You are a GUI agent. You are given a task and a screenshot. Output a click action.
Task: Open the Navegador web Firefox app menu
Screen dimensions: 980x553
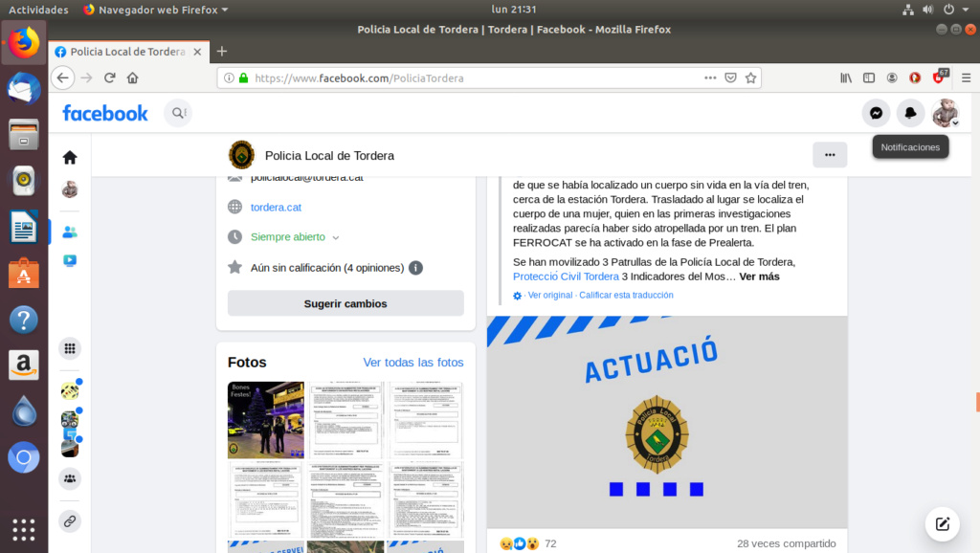[x=156, y=10]
